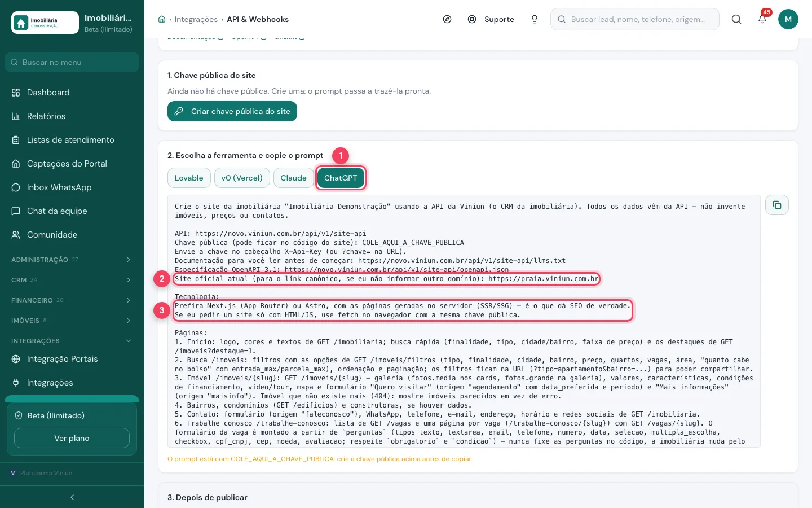Select the Lovable tool tab
This screenshot has width=812, height=508.
pyautogui.click(x=189, y=178)
